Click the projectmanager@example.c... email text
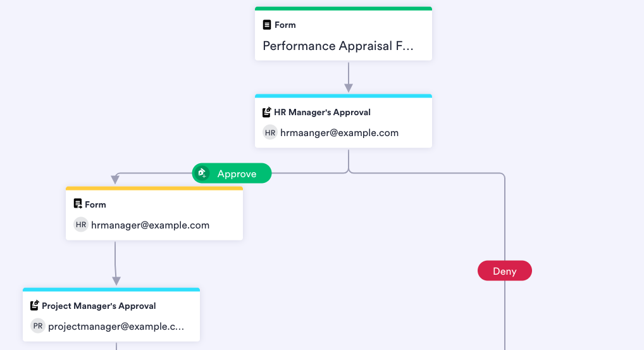 (116, 327)
